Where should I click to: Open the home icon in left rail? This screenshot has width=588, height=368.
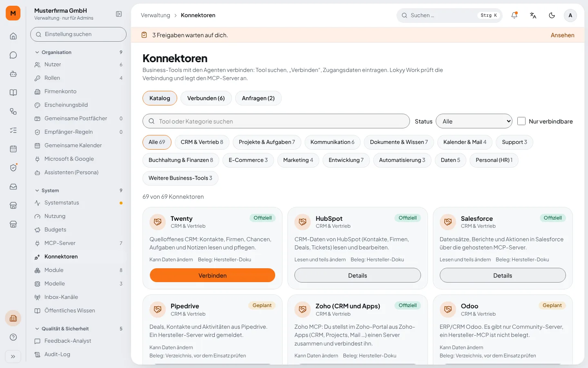[x=13, y=36]
